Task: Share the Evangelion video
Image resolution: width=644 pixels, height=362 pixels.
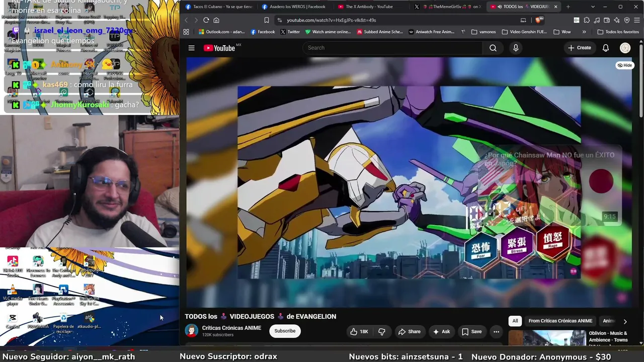Action: click(x=409, y=331)
